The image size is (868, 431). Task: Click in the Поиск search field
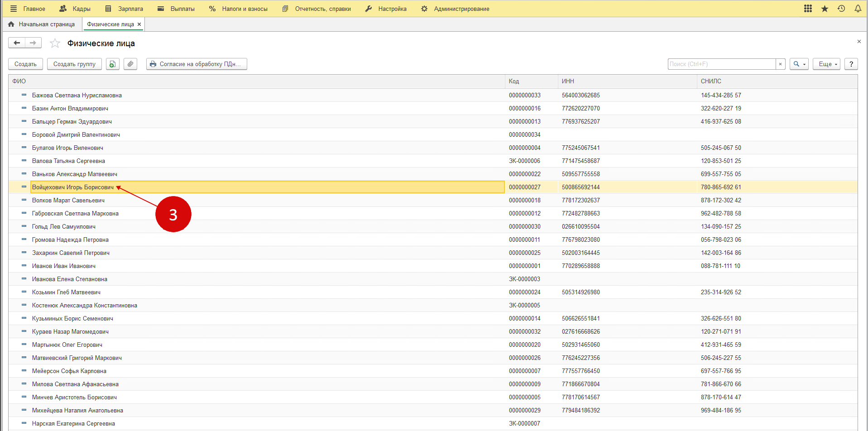click(722, 64)
